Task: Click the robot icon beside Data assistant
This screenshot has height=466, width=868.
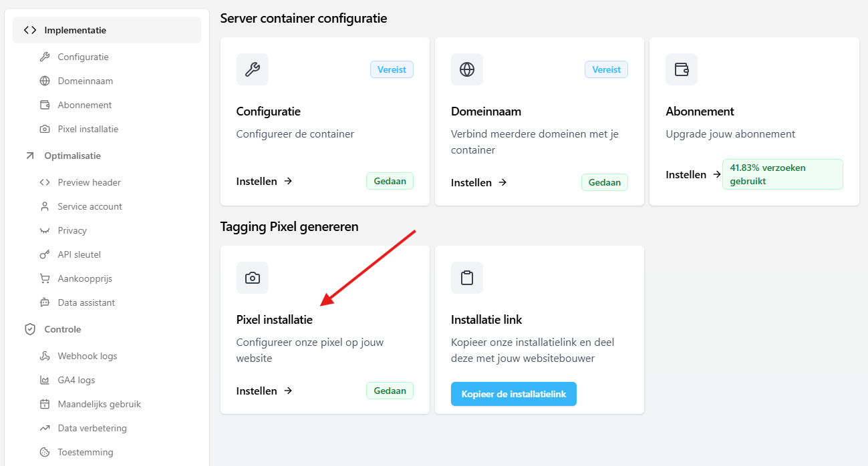Action: (45, 302)
